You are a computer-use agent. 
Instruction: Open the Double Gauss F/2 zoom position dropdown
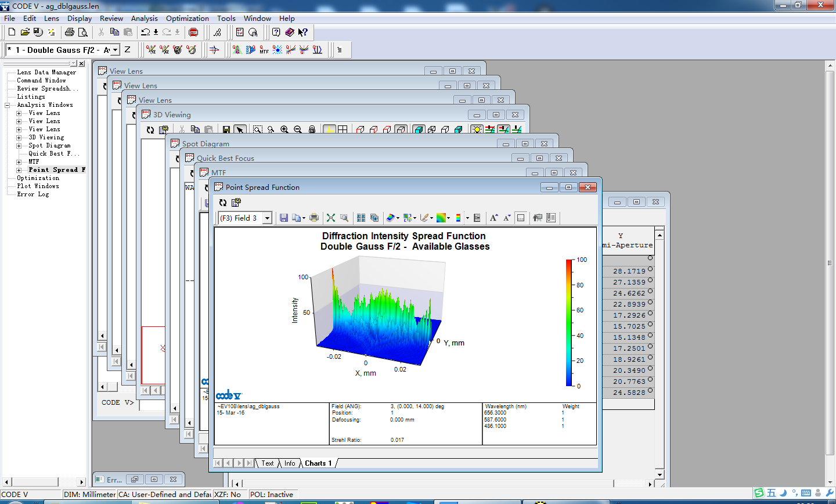point(115,50)
